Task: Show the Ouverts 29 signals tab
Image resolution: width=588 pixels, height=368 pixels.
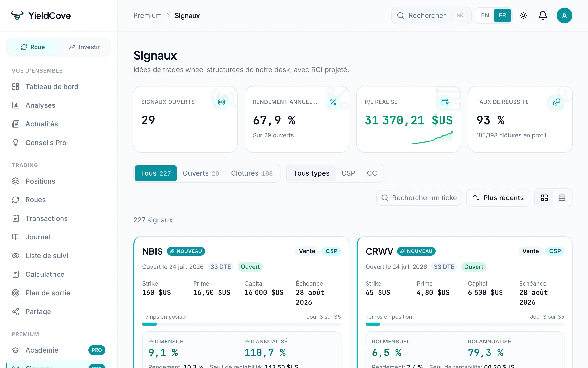Action: [x=201, y=173]
